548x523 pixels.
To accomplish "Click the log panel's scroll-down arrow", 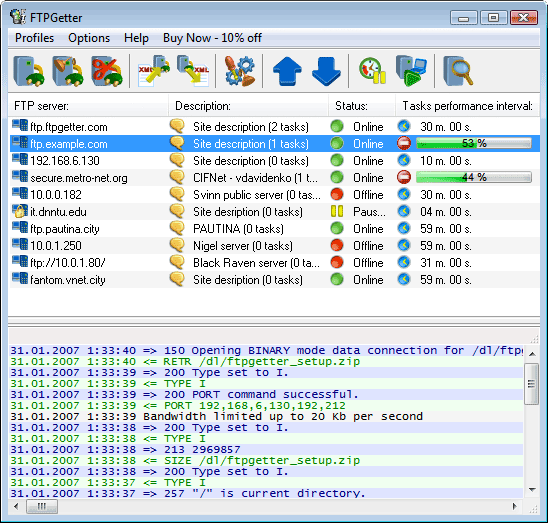I will coord(532,490).
